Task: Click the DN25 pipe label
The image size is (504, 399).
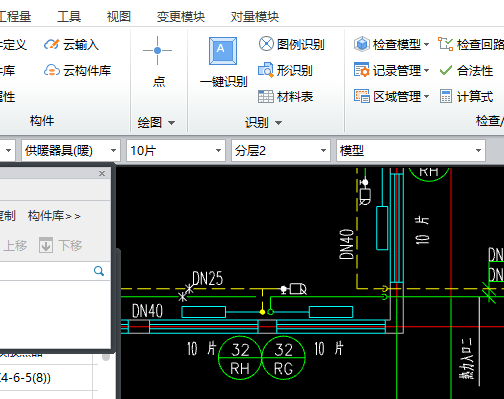Action: point(208,278)
